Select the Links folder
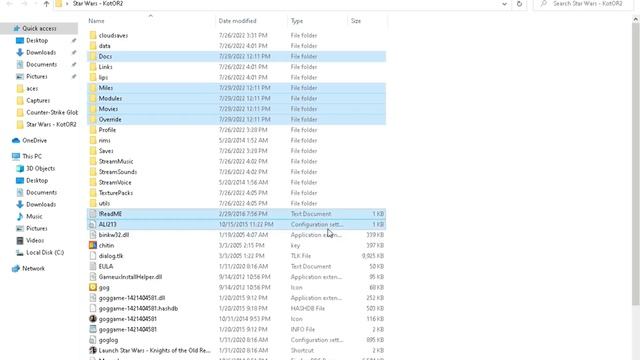 click(105, 67)
